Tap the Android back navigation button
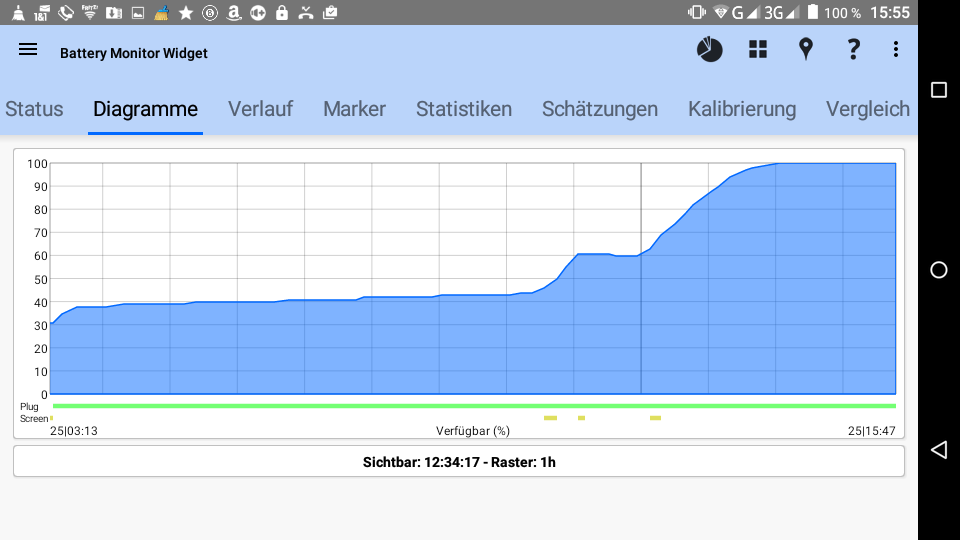This screenshot has width=960, height=540. coord(939,450)
